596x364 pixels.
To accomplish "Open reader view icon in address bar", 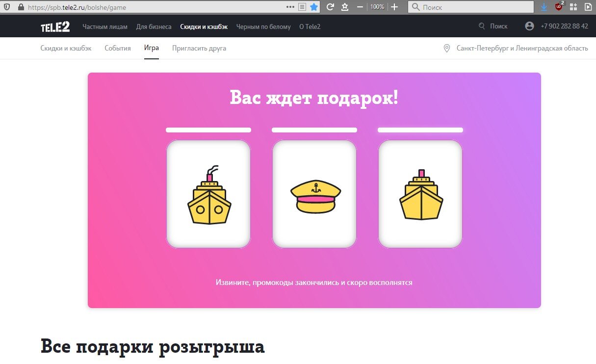I will (x=302, y=7).
